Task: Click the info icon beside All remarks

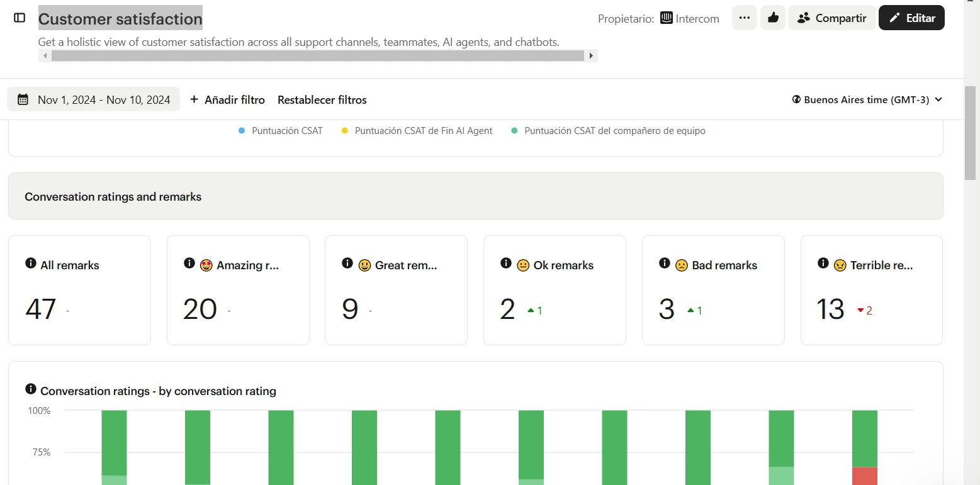Action: [x=31, y=264]
